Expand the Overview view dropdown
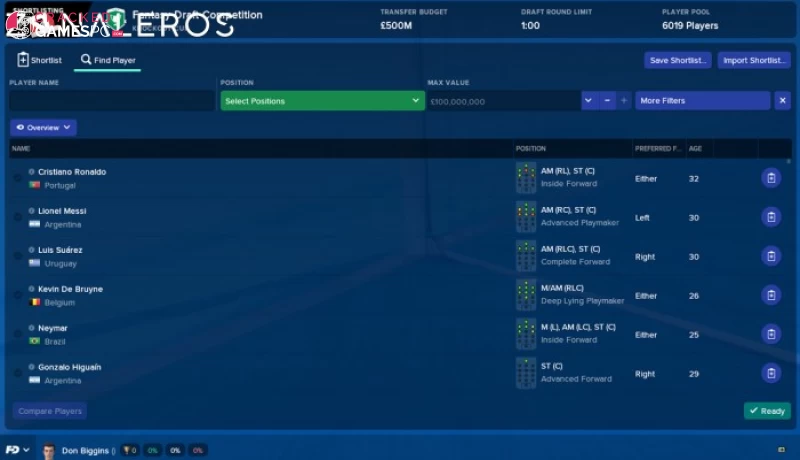This screenshot has width=800, height=460. tap(43, 128)
